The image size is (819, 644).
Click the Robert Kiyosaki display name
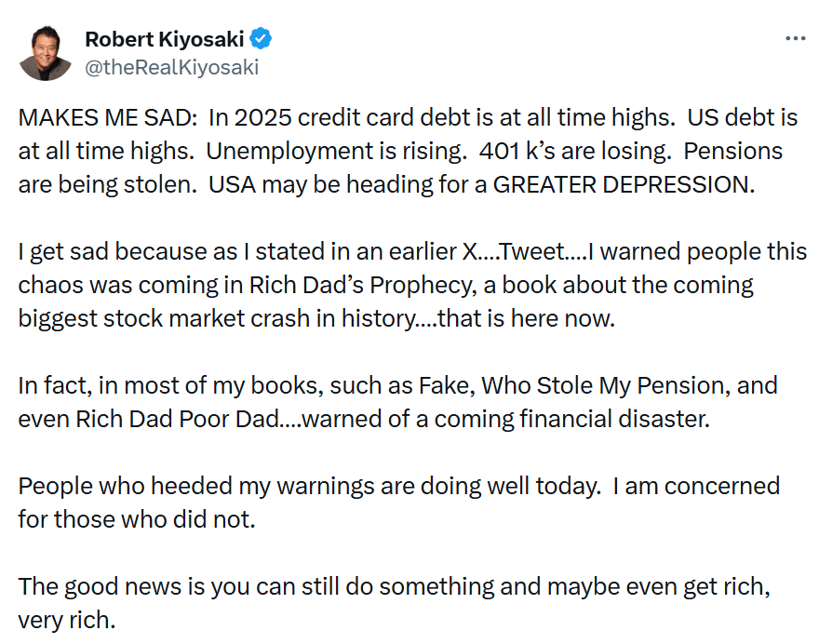pyautogui.click(x=164, y=39)
